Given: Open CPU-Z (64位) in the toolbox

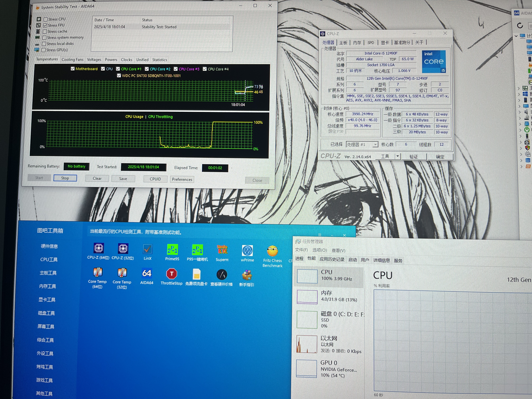Looking at the screenshot, I should (x=98, y=251).
